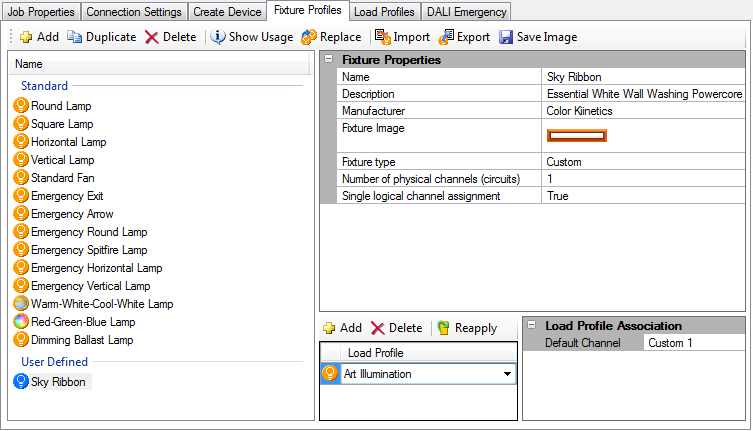This screenshot has width=753, height=431.
Task: Collapse the Fixture Properties section
Action: (330, 60)
